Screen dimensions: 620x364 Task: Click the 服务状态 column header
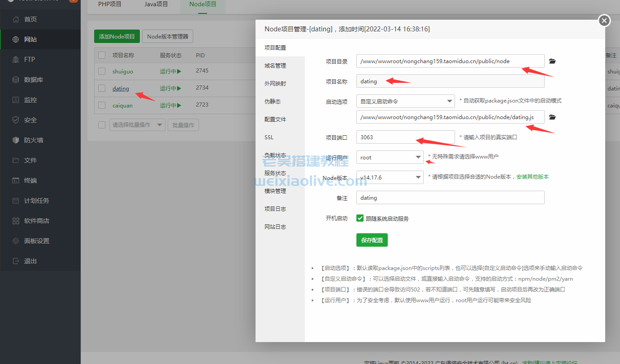coord(171,55)
